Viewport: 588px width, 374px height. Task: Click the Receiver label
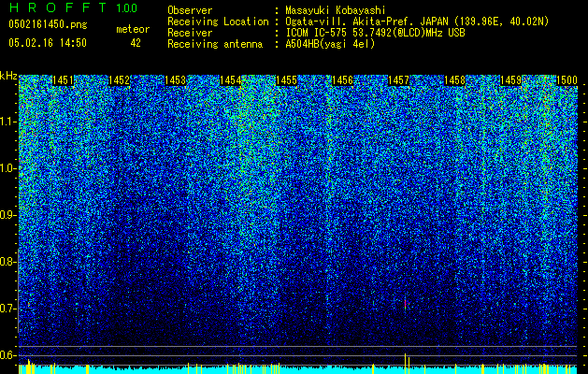pos(190,33)
